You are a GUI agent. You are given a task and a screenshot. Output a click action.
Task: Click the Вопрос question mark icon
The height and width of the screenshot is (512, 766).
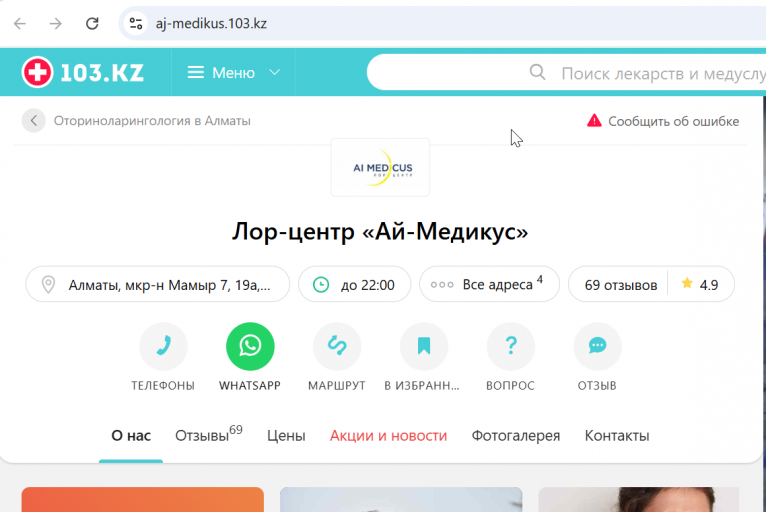tap(511, 346)
